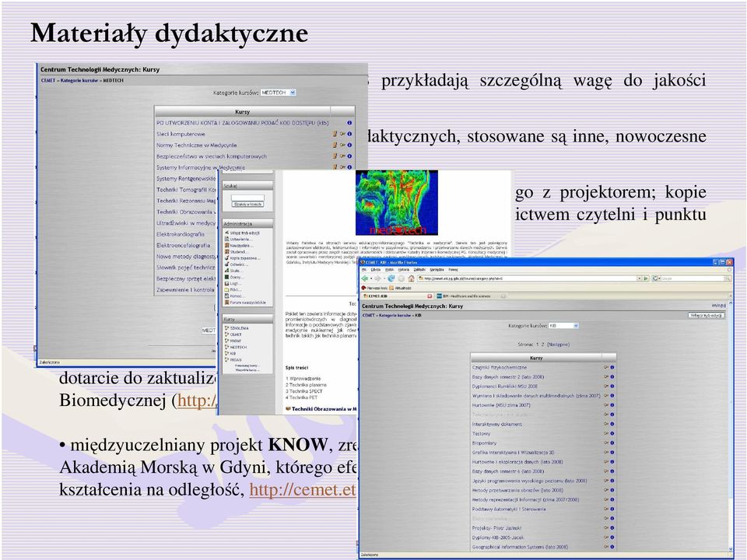This screenshot has height=560, width=747.
Task: Click Włącz tryb edycji button in KIB window
Action: [x=707, y=315]
